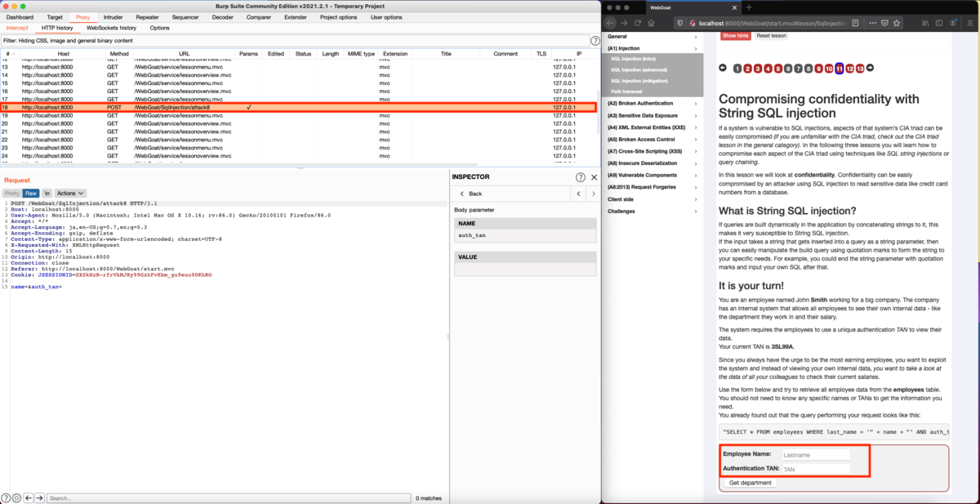Click Reset lesson button
Screen dimensions: 980x504
pyautogui.click(x=771, y=36)
